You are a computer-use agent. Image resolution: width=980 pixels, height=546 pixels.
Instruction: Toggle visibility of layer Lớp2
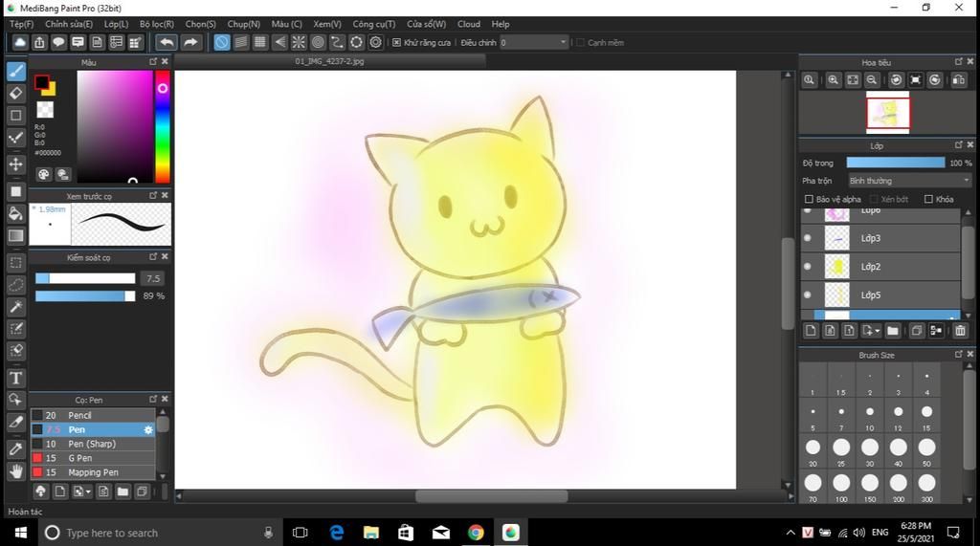click(808, 266)
